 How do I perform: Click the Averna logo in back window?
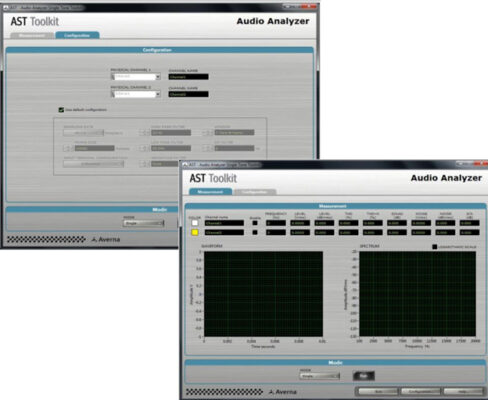click(105, 239)
